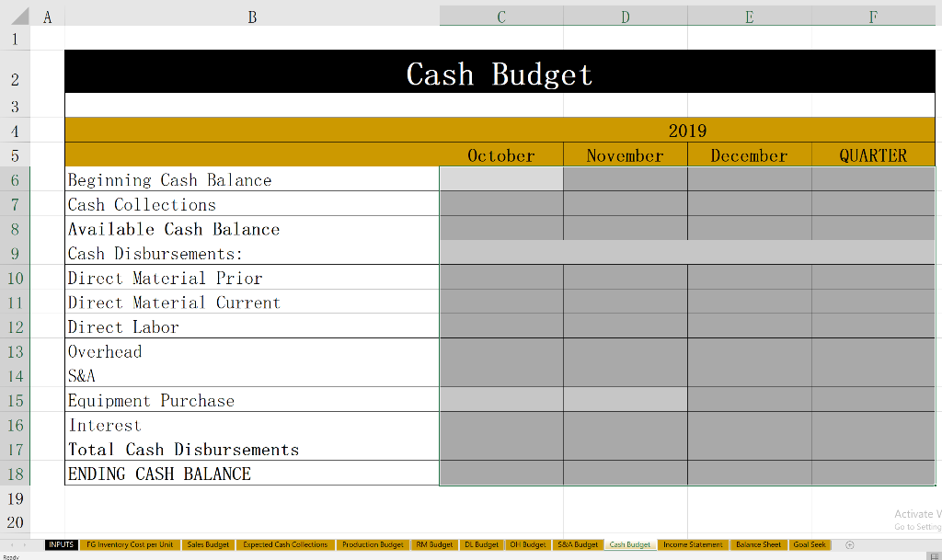This screenshot has width=942, height=560.
Task: Switch to the Sales Budget sheet
Action: click(208, 544)
